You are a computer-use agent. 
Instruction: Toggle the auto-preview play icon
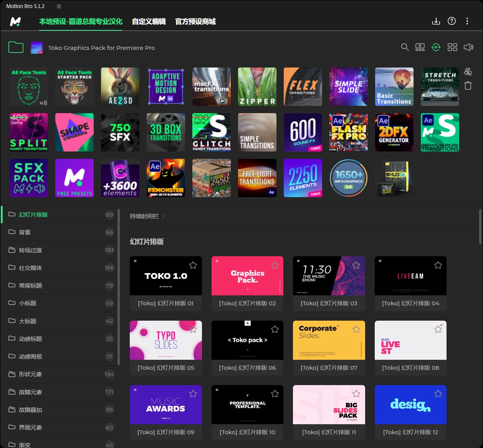[436, 47]
